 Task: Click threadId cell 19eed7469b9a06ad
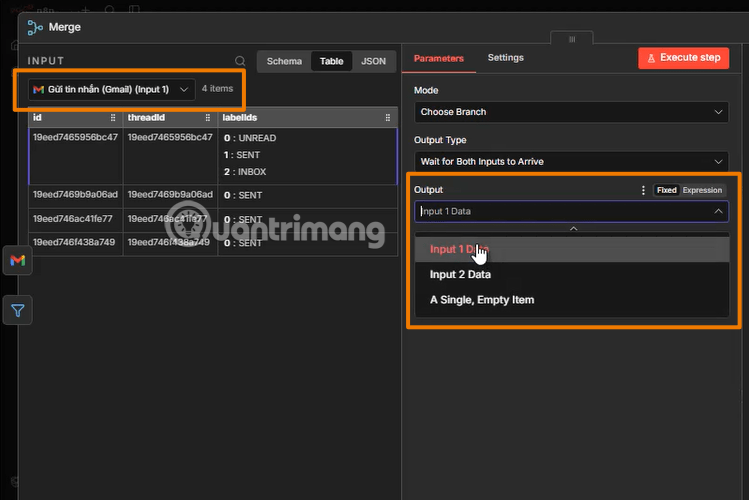170,194
